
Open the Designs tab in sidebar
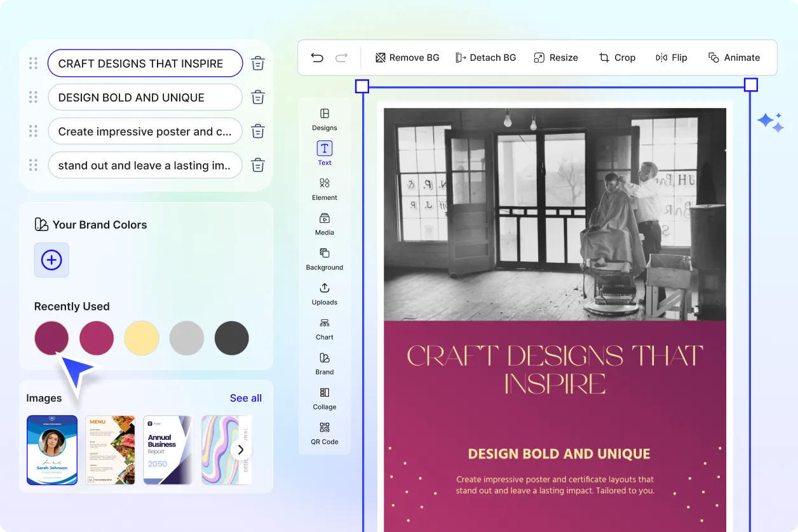click(x=325, y=119)
